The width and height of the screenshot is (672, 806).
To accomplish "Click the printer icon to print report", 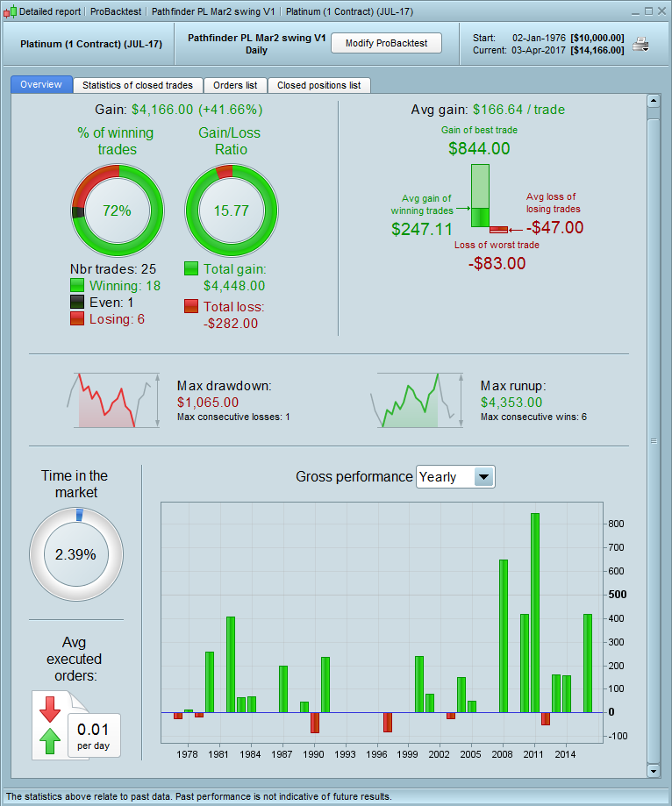I will [640, 45].
